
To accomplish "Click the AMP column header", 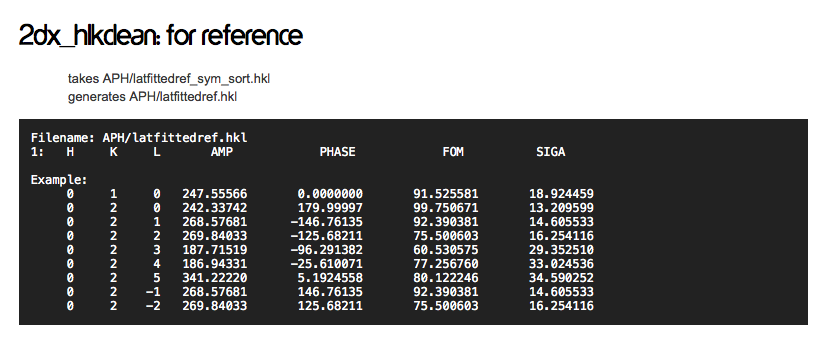I will click(x=222, y=152).
